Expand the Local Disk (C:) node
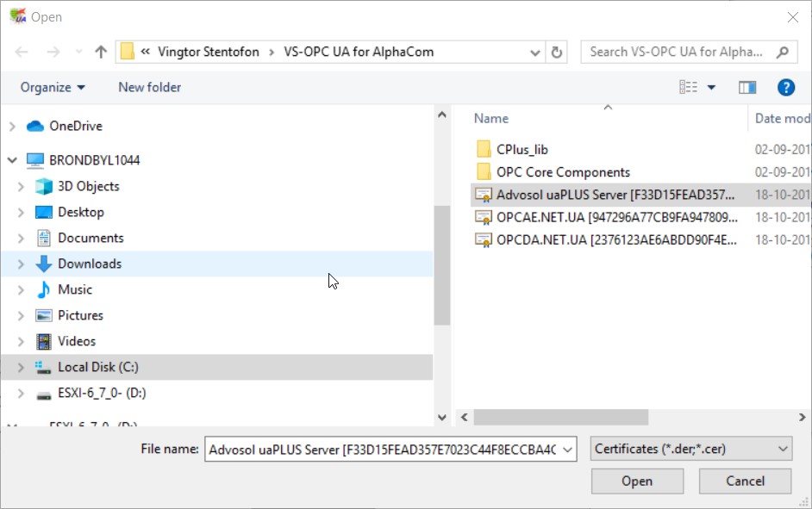Image resolution: width=812 pixels, height=509 pixels. pyautogui.click(x=21, y=368)
